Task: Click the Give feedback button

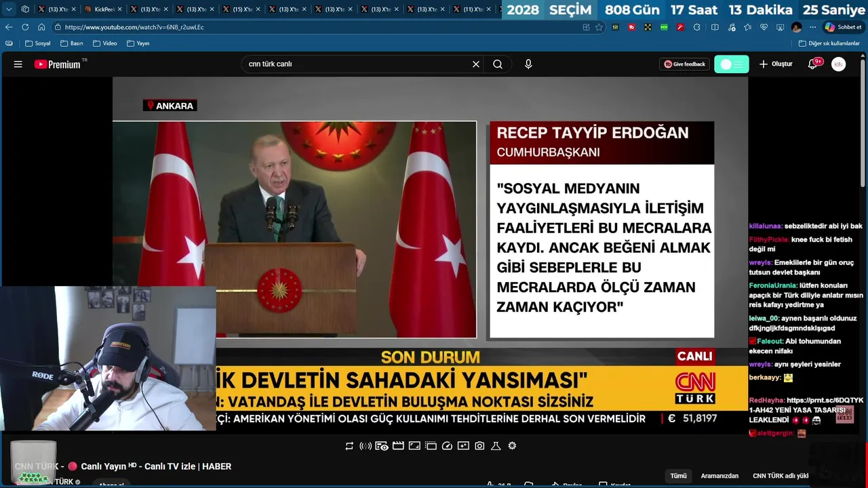Action: point(684,64)
